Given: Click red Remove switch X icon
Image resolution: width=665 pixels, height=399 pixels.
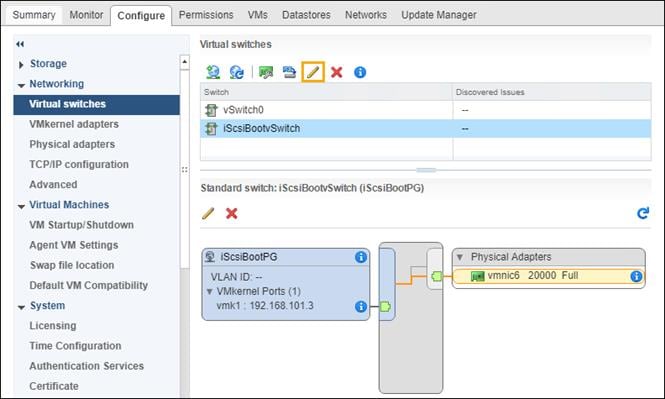Looking at the screenshot, I should 337,72.
